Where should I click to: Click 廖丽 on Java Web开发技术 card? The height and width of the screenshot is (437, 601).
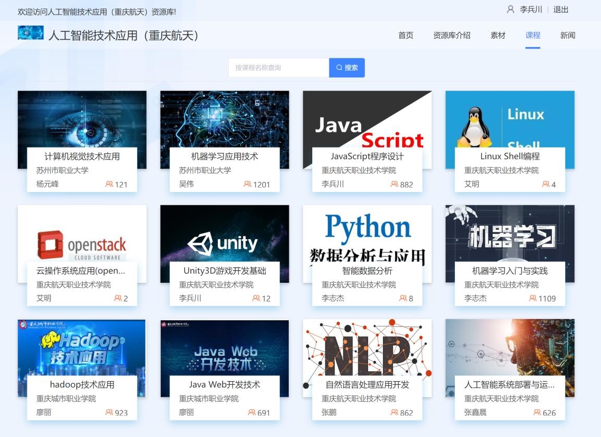coord(186,412)
